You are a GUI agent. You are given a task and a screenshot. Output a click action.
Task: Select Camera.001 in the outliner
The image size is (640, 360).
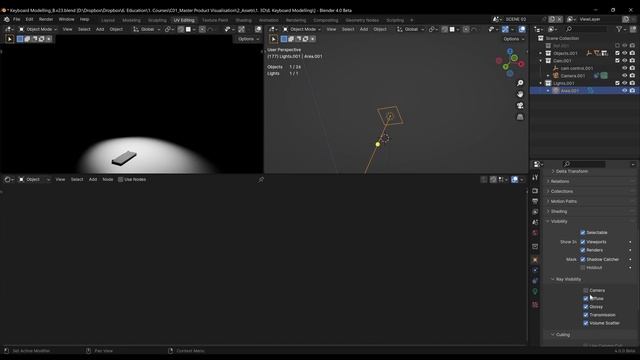pyautogui.click(x=573, y=76)
